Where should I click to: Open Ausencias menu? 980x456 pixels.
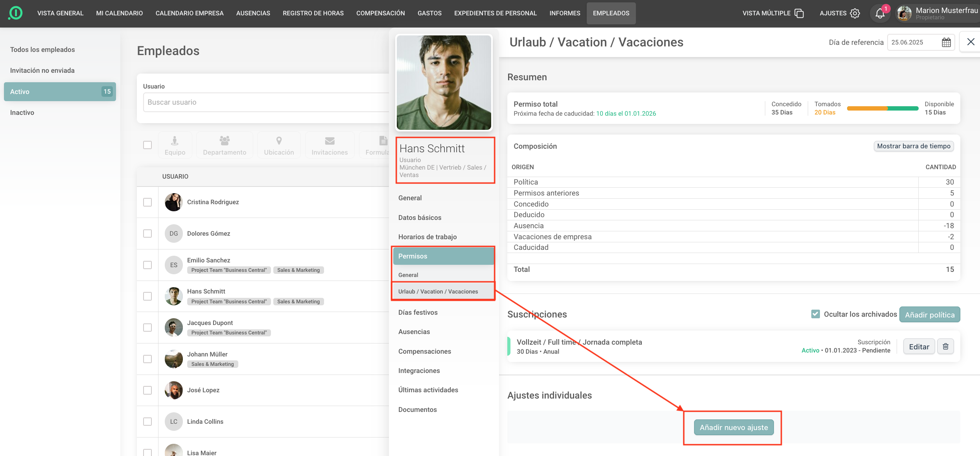click(253, 13)
